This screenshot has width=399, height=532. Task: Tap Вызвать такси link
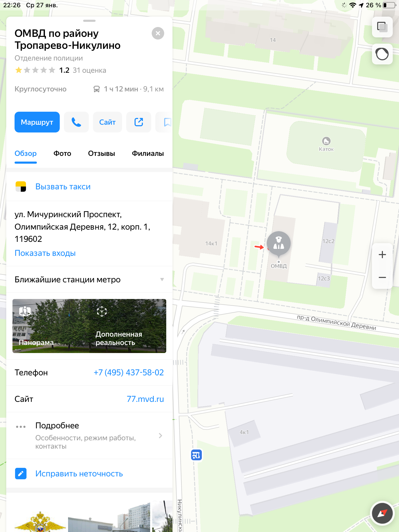tap(63, 187)
